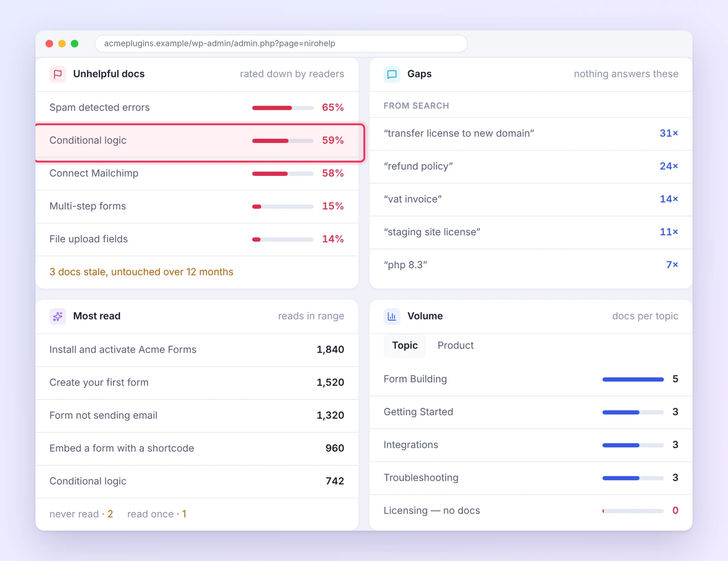Select the Getting Started topic row
The height and width of the screenshot is (561, 728).
(531, 412)
